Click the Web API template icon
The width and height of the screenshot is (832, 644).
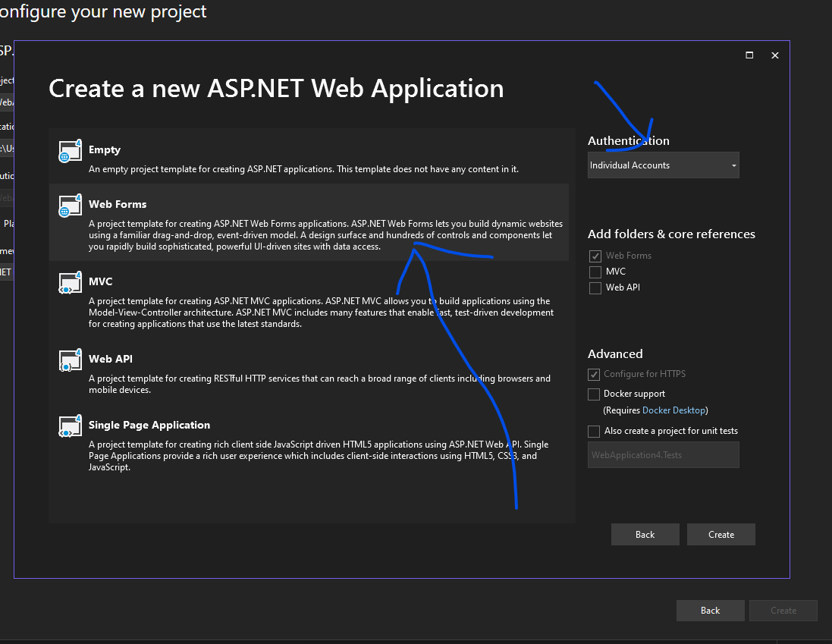[x=70, y=360]
